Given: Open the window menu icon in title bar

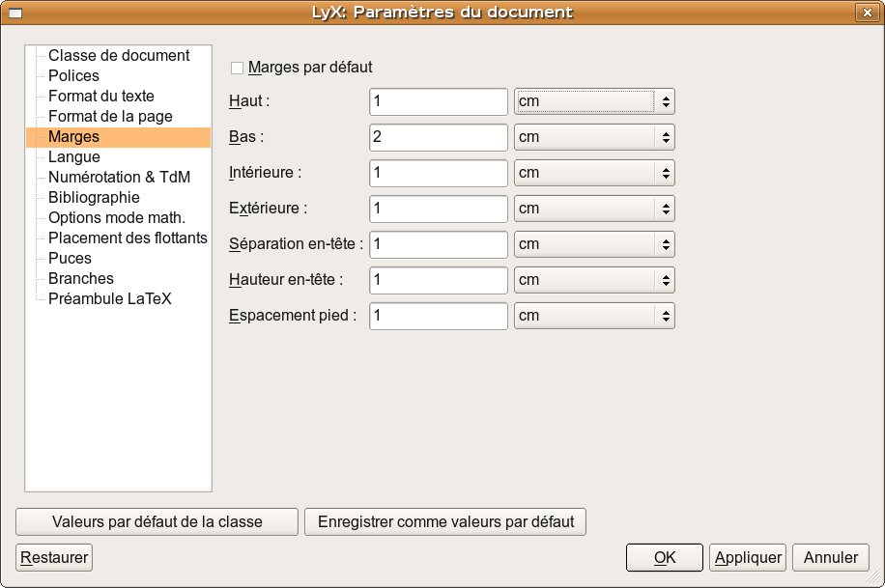Looking at the screenshot, I should 14,13.
